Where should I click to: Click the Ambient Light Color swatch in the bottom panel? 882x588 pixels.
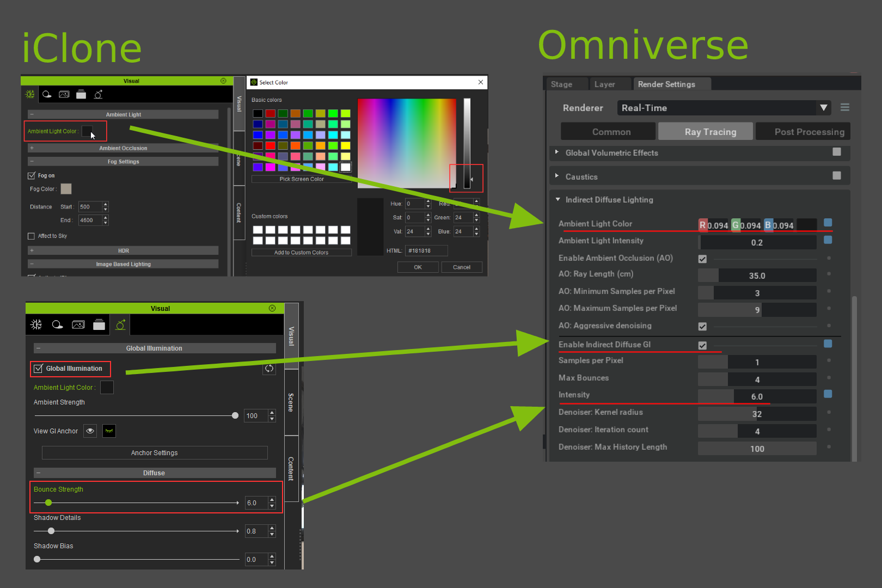tap(107, 388)
